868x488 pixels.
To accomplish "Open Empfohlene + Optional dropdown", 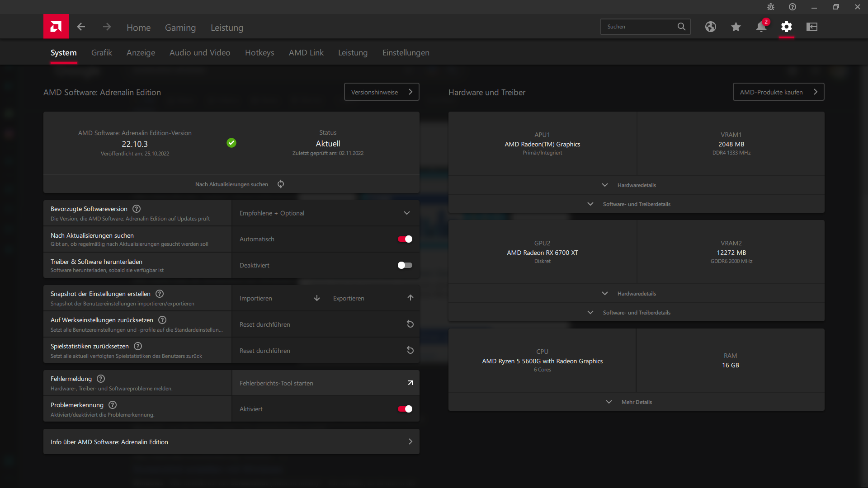I will click(325, 213).
